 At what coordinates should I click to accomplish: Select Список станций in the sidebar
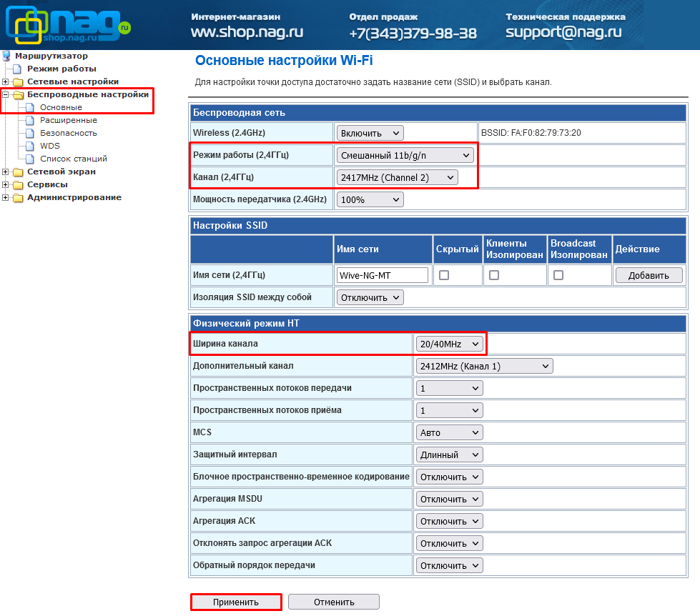pos(73,159)
